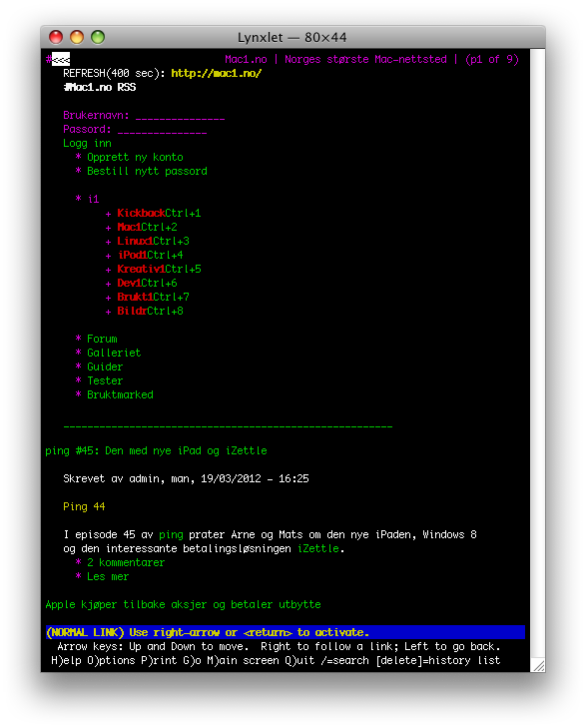Activate the Logg inn button
Viewport: 586px width, 728px height.
87,144
